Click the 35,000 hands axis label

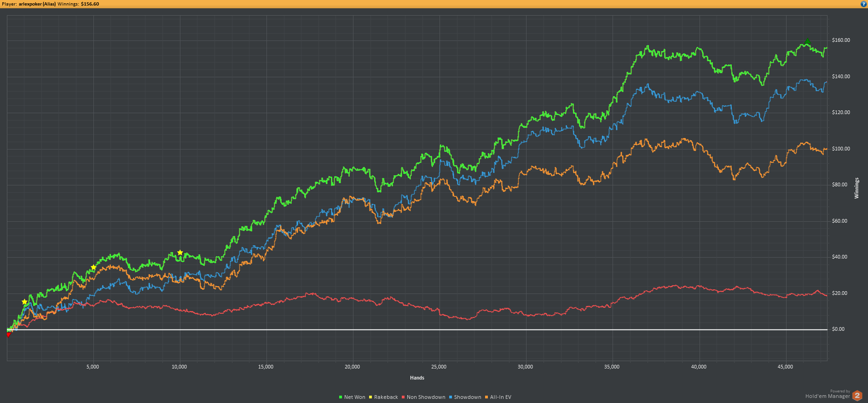tap(612, 367)
